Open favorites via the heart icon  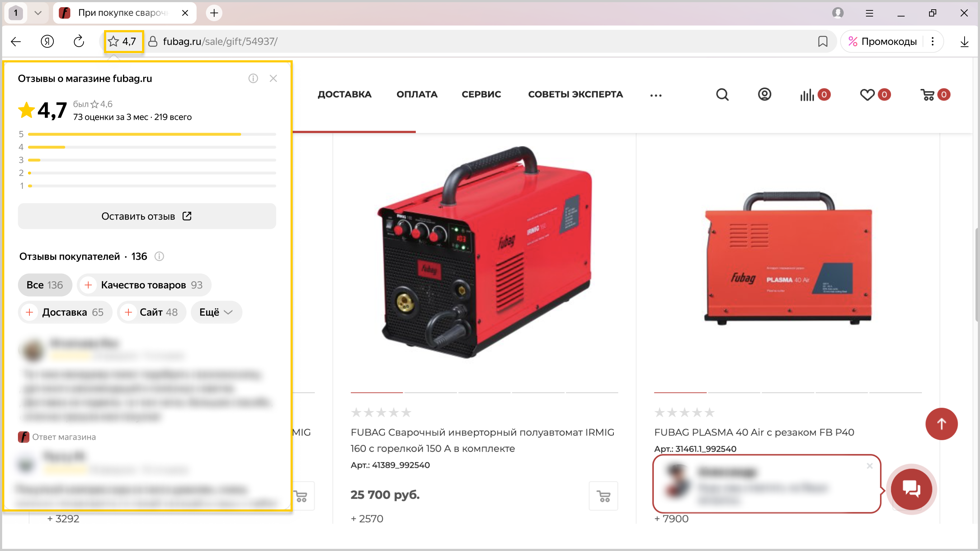tap(867, 95)
